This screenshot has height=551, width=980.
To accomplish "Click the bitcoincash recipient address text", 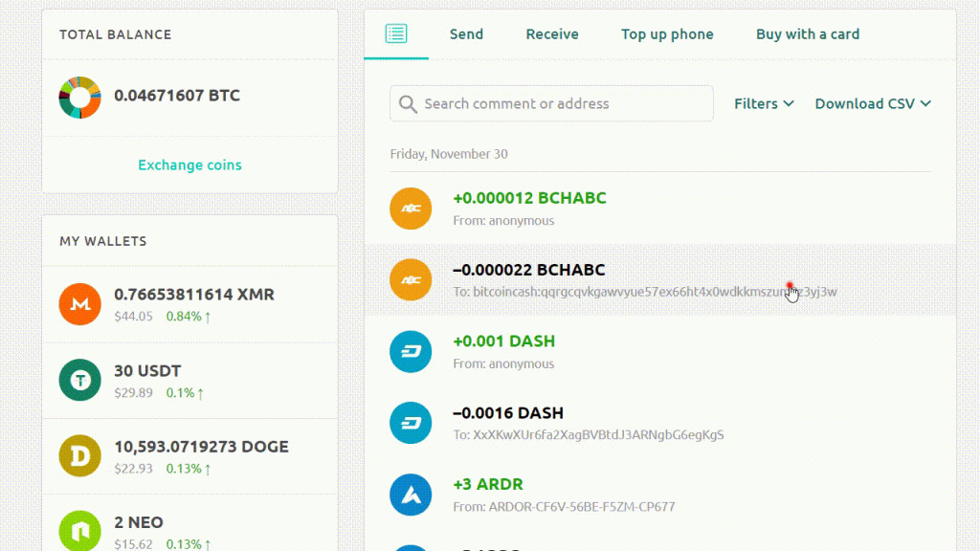I will click(655, 292).
